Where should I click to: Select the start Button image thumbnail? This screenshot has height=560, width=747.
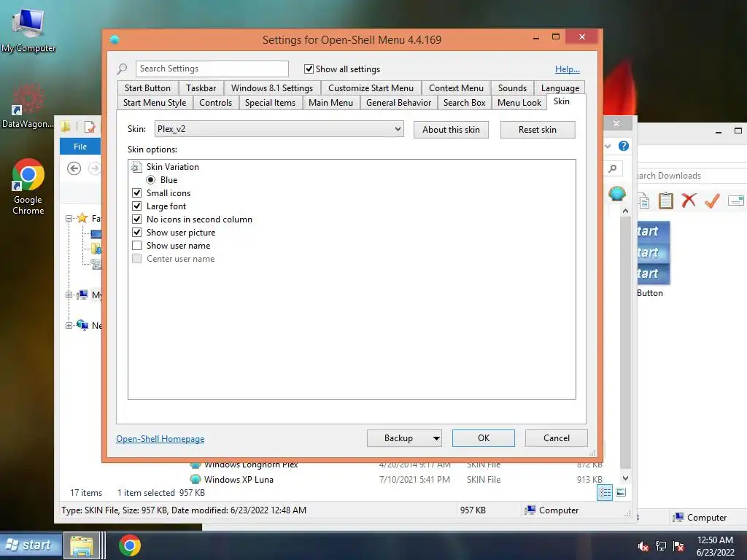[653, 253]
